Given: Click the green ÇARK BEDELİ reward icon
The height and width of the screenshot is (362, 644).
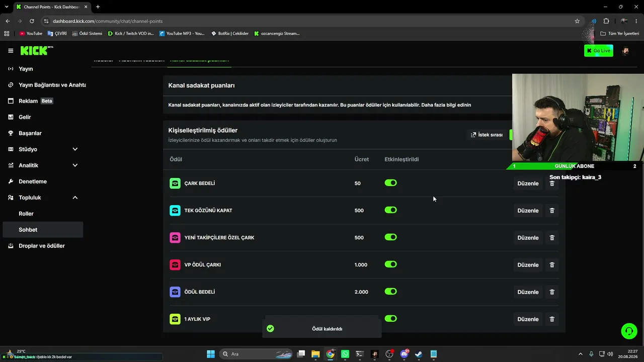Looking at the screenshot, I should (175, 184).
